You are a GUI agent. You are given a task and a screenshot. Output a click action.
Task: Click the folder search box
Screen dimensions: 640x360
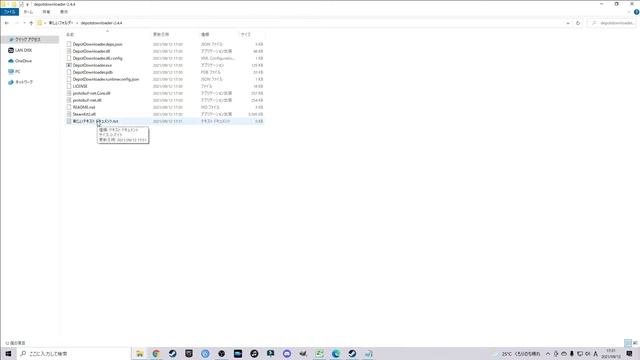click(x=613, y=23)
